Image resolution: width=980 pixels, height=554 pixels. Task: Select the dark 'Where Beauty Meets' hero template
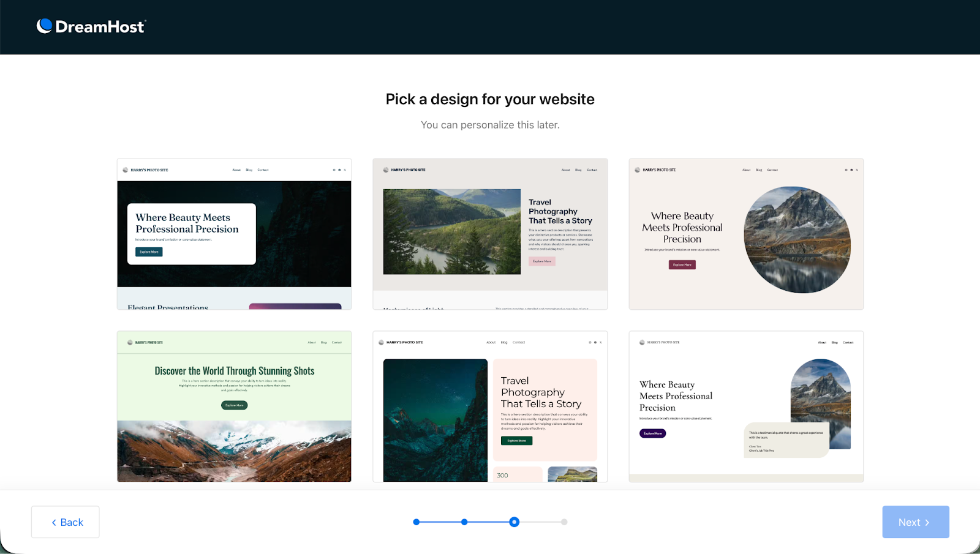click(x=234, y=234)
